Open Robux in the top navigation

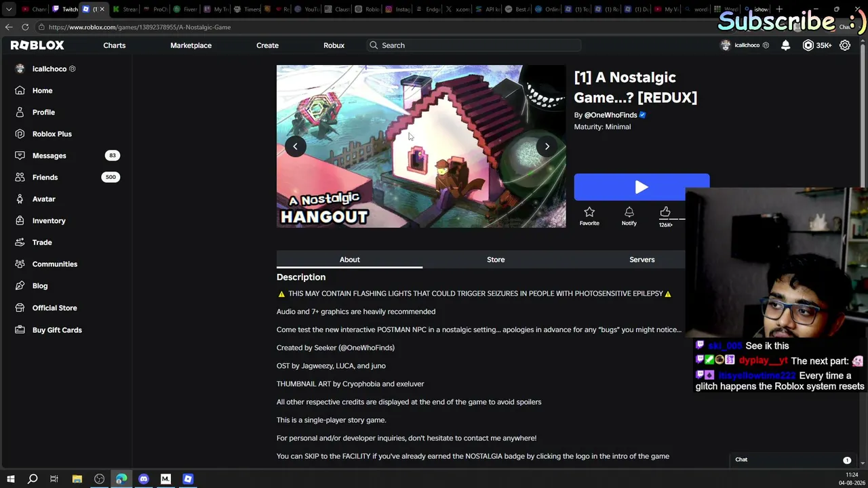(x=334, y=45)
